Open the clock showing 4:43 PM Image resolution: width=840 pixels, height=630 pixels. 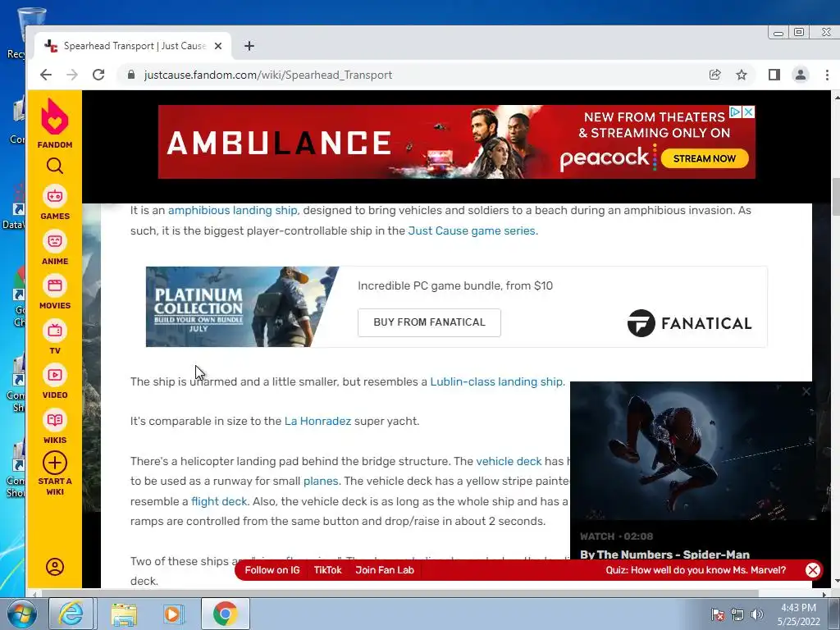click(799, 614)
